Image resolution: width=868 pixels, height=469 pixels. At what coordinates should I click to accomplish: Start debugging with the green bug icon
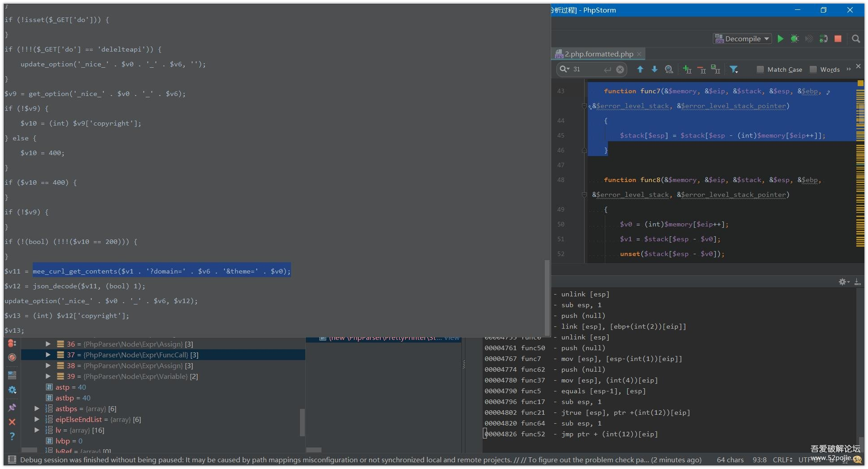pos(794,39)
